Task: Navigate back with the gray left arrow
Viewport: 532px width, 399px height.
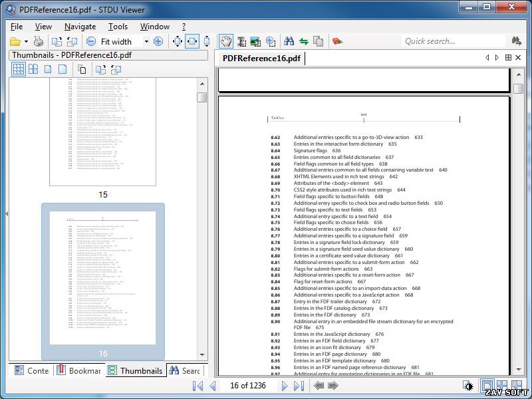Action: [319, 386]
